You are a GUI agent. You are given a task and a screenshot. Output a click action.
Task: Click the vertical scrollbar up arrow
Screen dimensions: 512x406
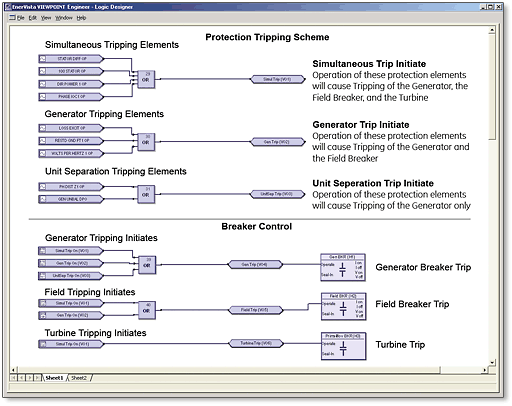pyautogui.click(x=492, y=30)
